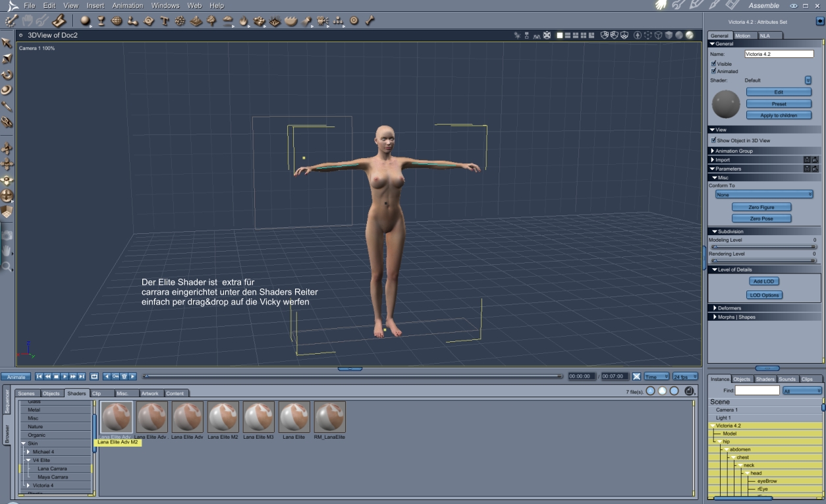The width and height of the screenshot is (826, 504).
Task: Toggle the Animated checkbox
Action: [714, 71]
